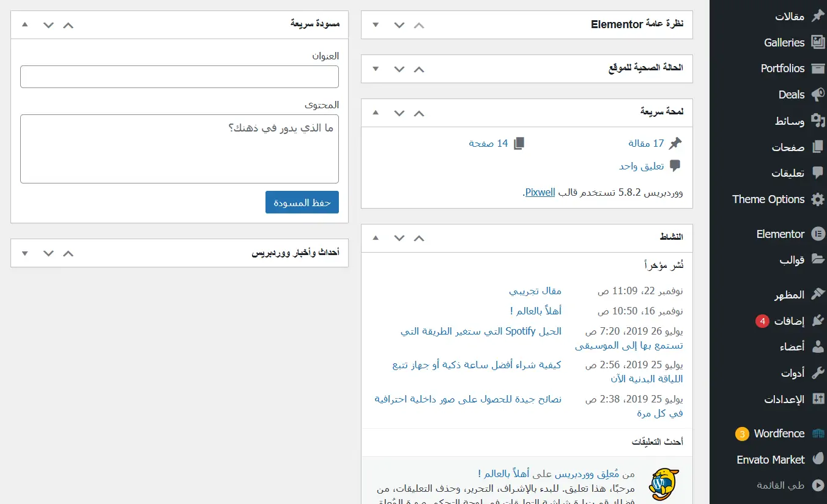Click into the المحتوى content text area

(x=179, y=149)
